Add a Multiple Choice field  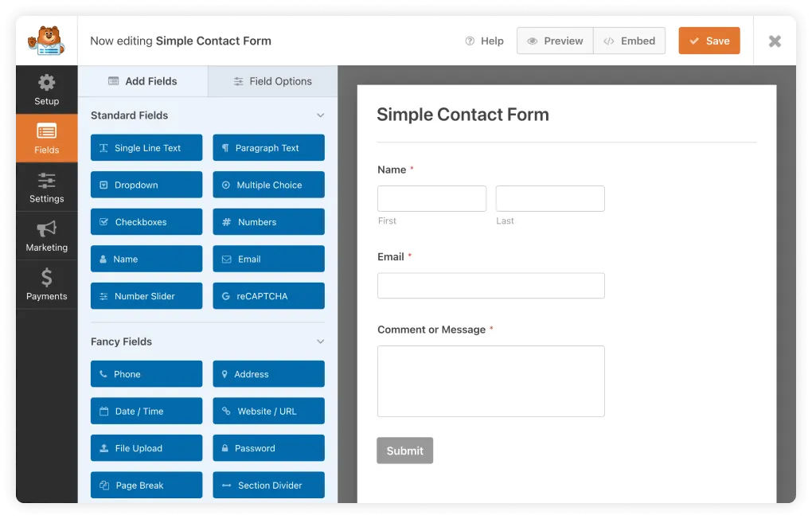[x=268, y=185]
